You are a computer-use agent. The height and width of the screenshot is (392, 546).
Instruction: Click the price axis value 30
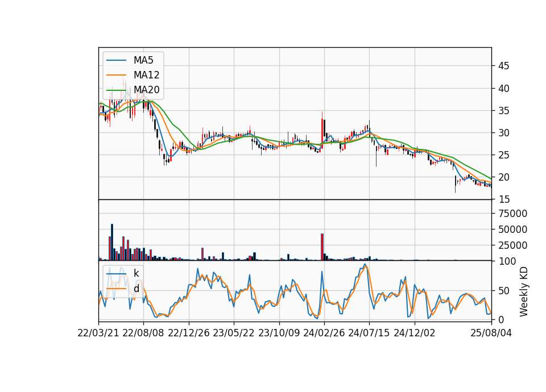tap(504, 133)
